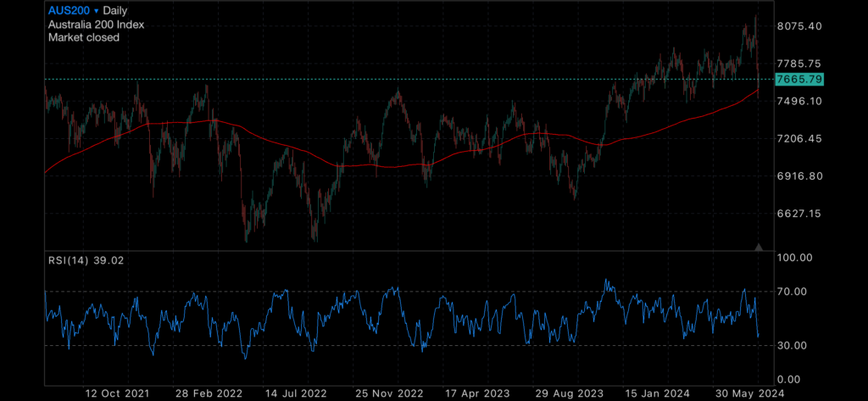Click the RSI(14) 39.02 indicator label

(86, 260)
